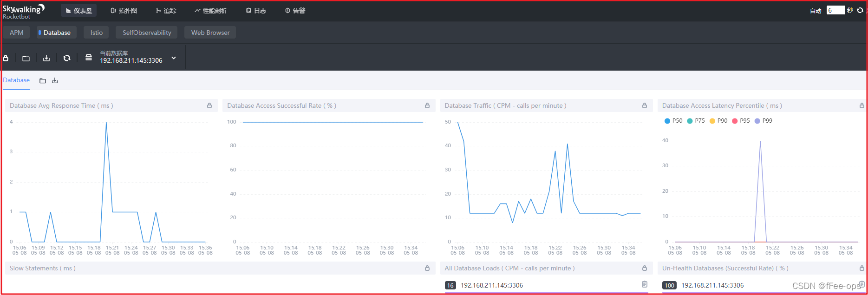The height and width of the screenshot is (295, 868).
Task: Open the 拓扑图 topology view
Action: tap(124, 11)
